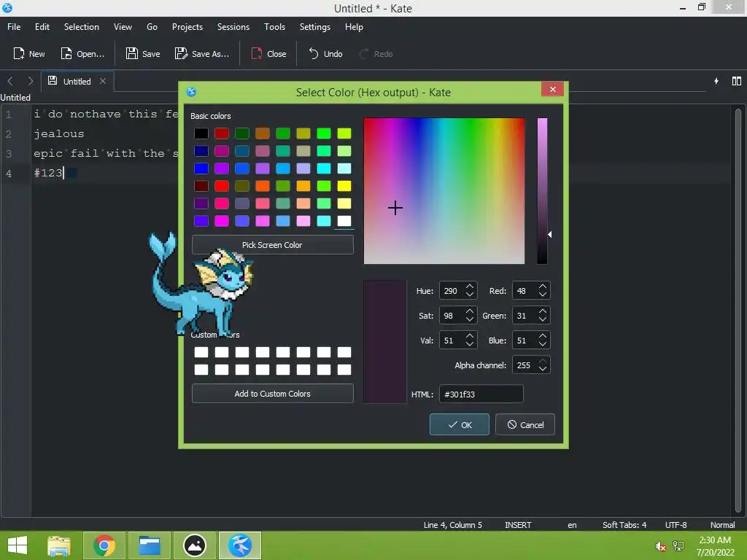
Task: Click Add to Custom Colors
Action: point(273,394)
